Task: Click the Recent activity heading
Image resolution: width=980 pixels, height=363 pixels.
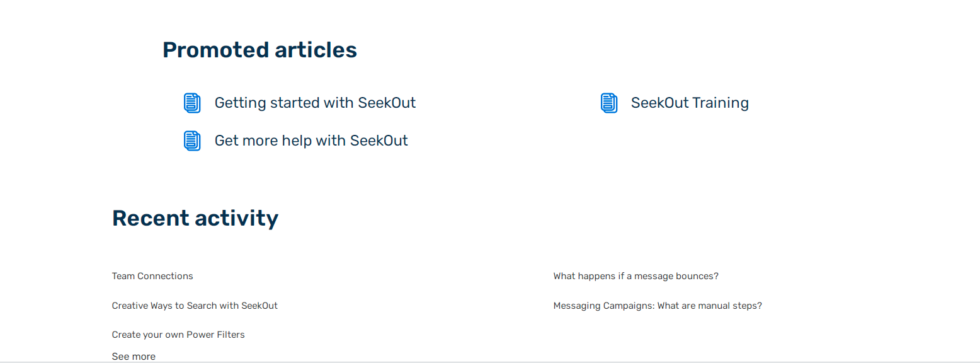Action: (195, 218)
